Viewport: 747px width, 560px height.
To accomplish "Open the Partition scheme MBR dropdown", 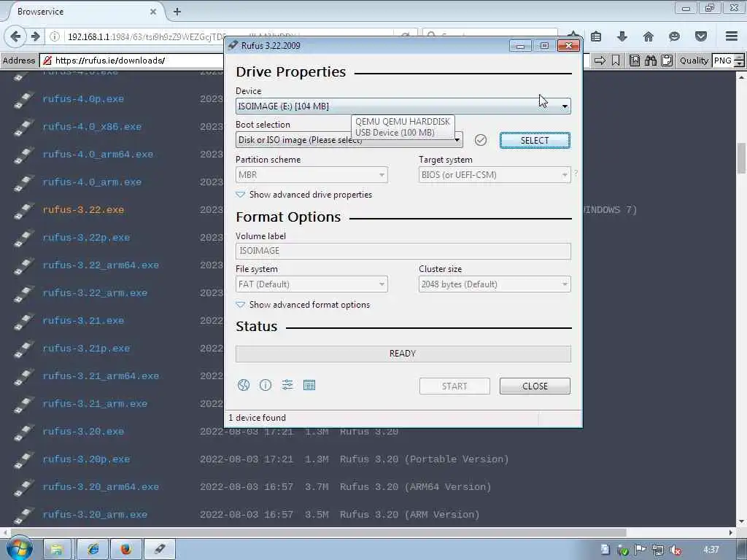I will tap(311, 175).
